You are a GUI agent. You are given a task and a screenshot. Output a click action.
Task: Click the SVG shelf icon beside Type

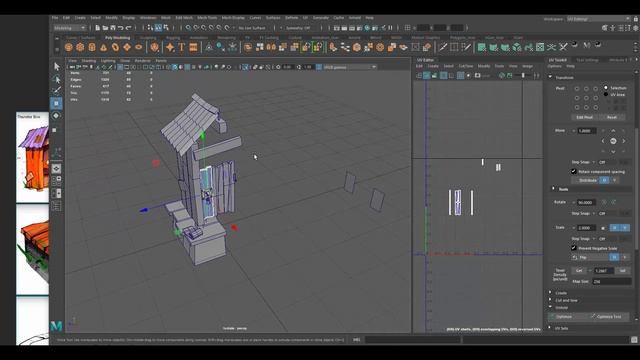pos(193,47)
